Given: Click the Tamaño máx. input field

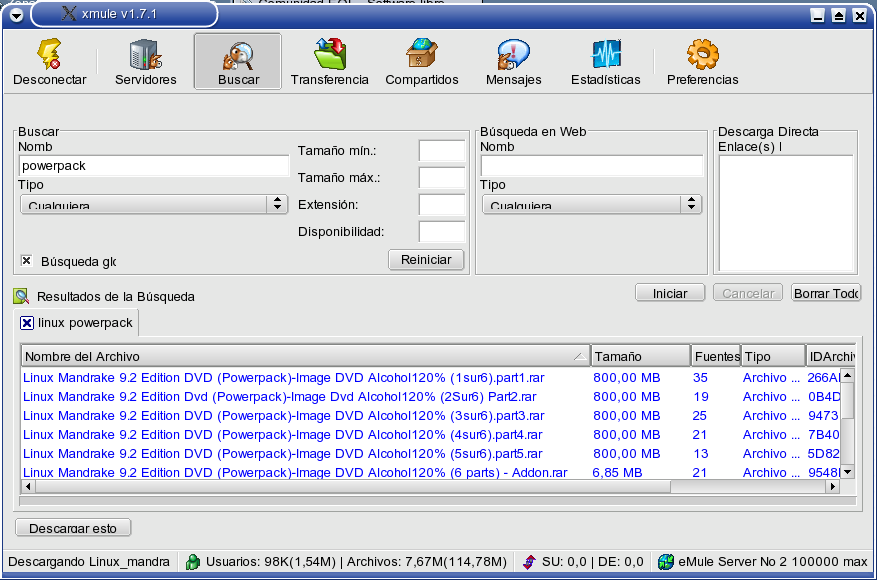Looking at the screenshot, I should tap(442, 177).
